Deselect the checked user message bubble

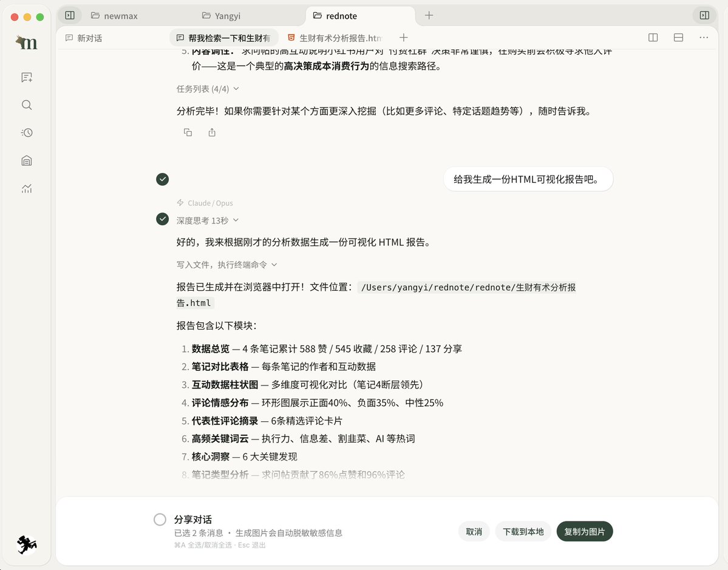pos(162,179)
